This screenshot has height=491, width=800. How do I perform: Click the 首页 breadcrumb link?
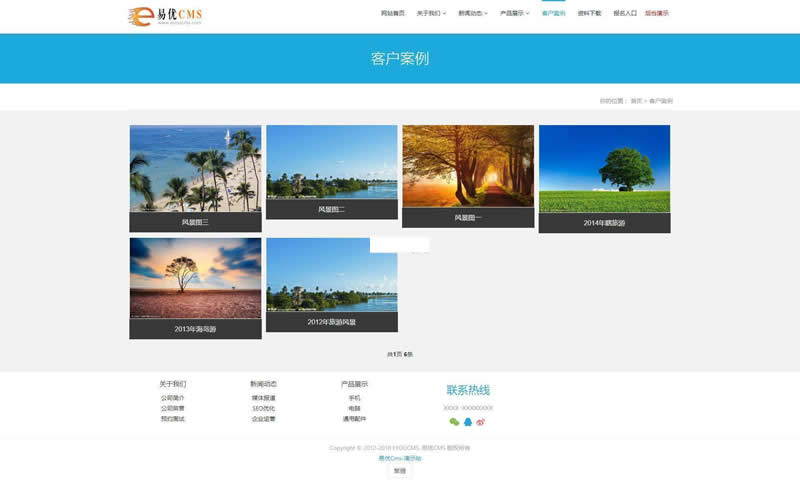[x=636, y=101]
